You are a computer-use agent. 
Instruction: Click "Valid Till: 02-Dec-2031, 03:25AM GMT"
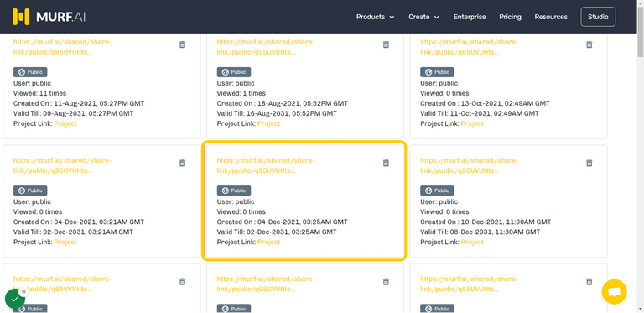(277, 232)
